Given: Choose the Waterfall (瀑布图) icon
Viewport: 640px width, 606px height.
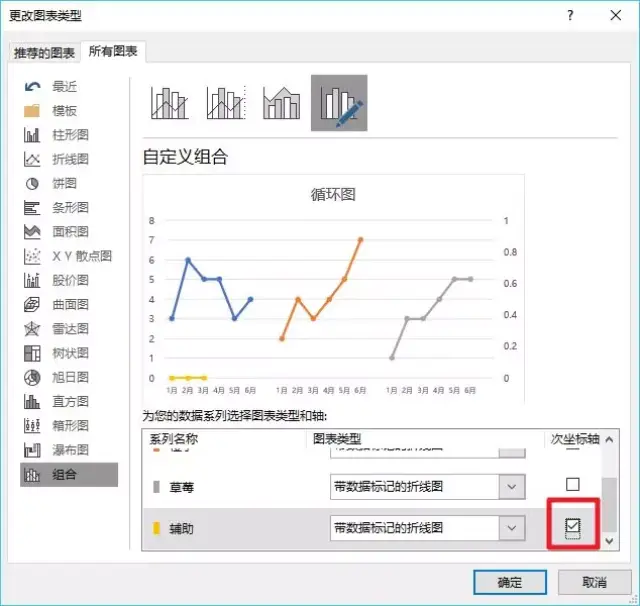Looking at the screenshot, I should tap(32, 450).
